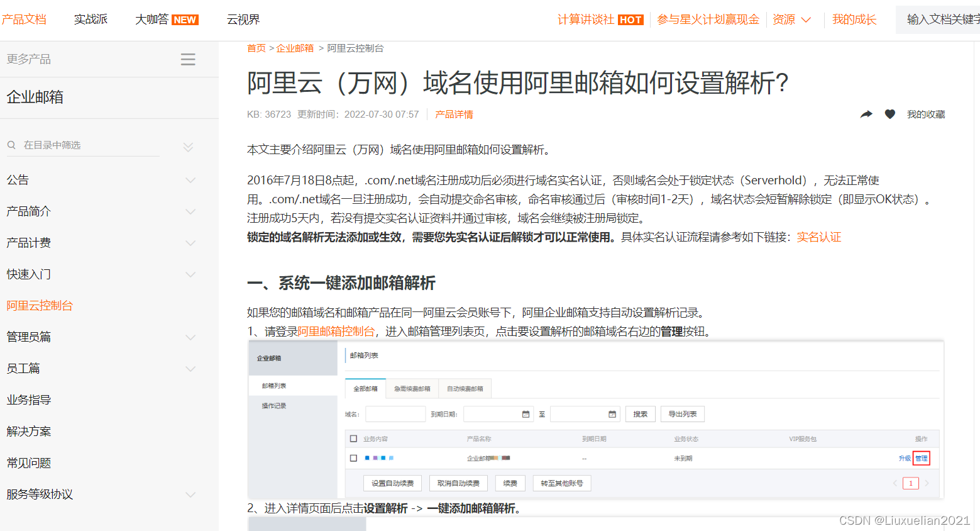Open the 产品文档 top tab
The image size is (980, 531).
click(x=23, y=20)
